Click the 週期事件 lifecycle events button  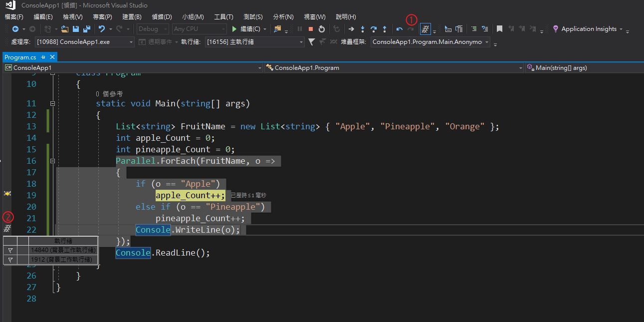coord(158,42)
